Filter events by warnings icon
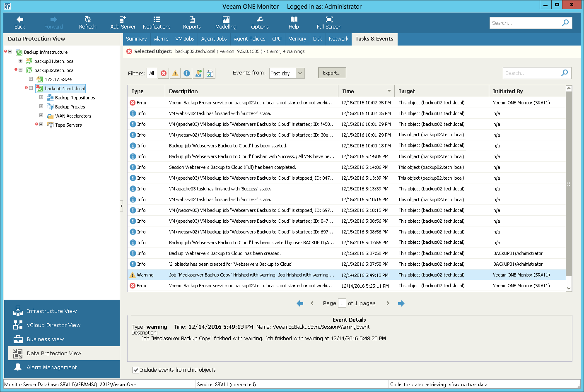The image size is (584, 392). tap(175, 73)
